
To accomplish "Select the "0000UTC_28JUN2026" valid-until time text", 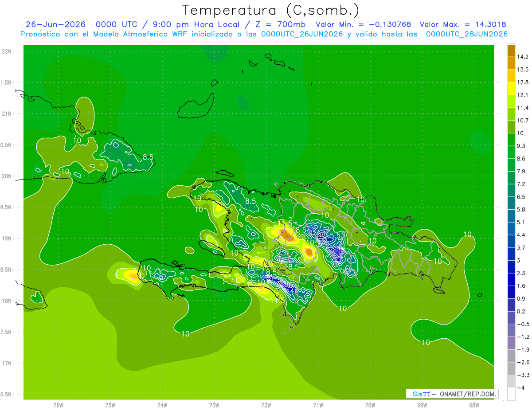I will (467, 34).
